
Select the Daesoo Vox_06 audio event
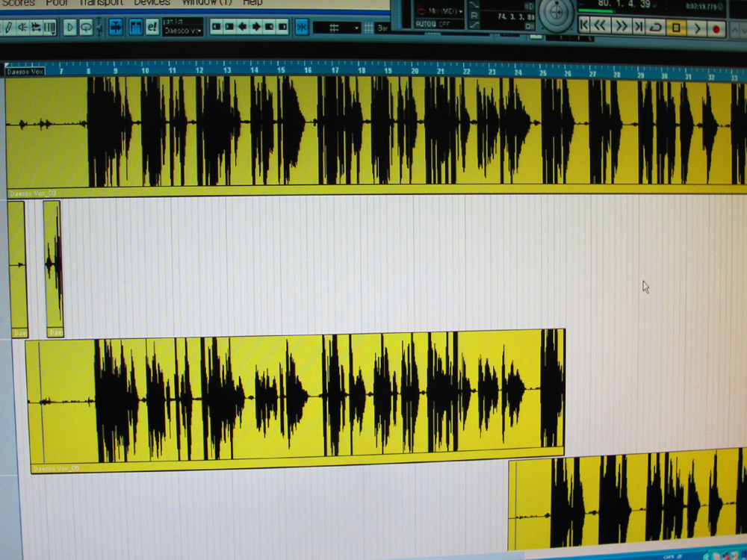pyautogui.click(x=295, y=400)
